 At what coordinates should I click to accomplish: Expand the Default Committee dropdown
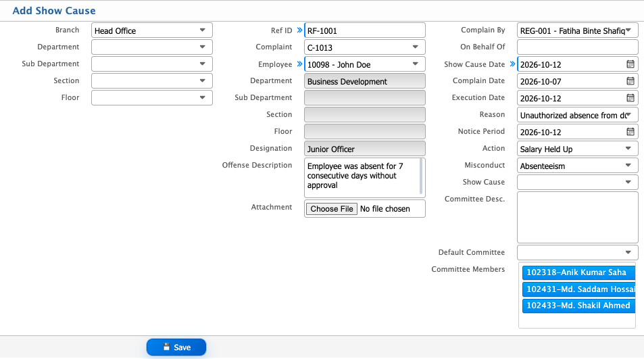click(x=578, y=252)
